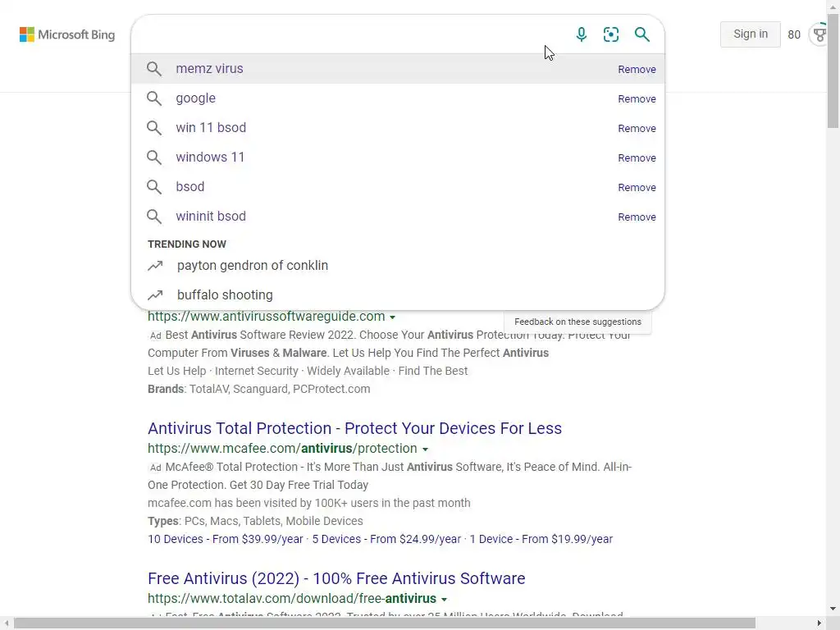Open Antivirus Total Protection result link
The image size is (840, 630).
coord(354,428)
